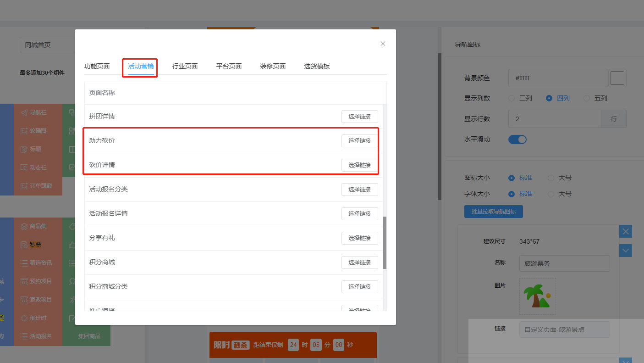Select 三列 column count
This screenshot has width=644, height=363.
click(x=520, y=98)
